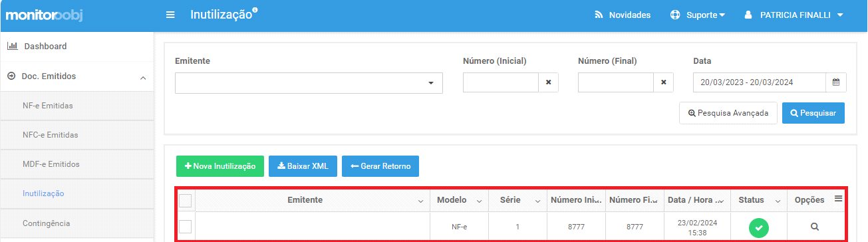Click the NF-e cell in the row
868x242 pixels.
tap(459, 227)
